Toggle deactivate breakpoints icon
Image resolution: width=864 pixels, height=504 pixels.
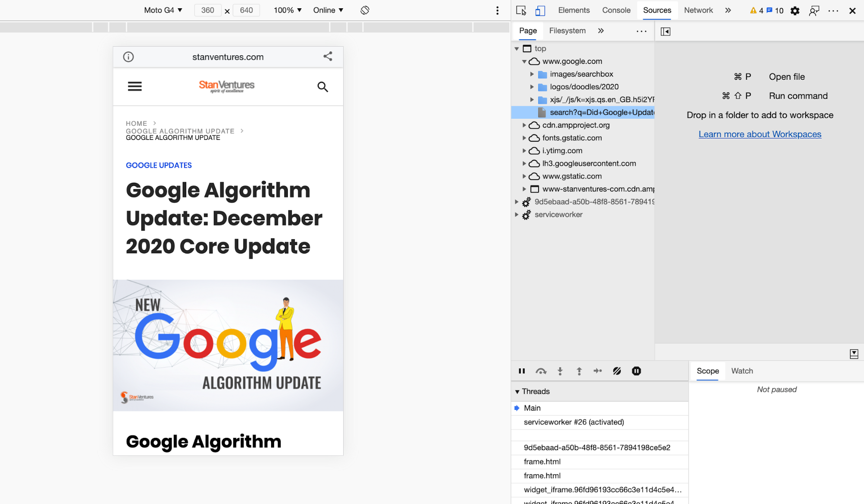(x=617, y=371)
